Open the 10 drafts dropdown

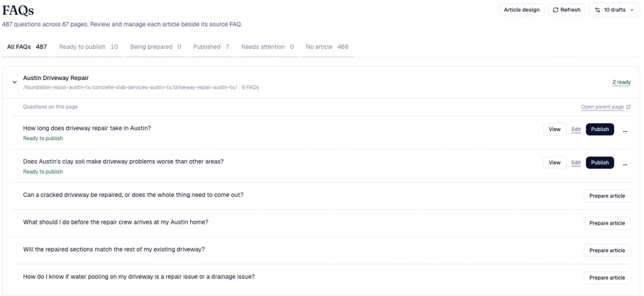(x=614, y=10)
